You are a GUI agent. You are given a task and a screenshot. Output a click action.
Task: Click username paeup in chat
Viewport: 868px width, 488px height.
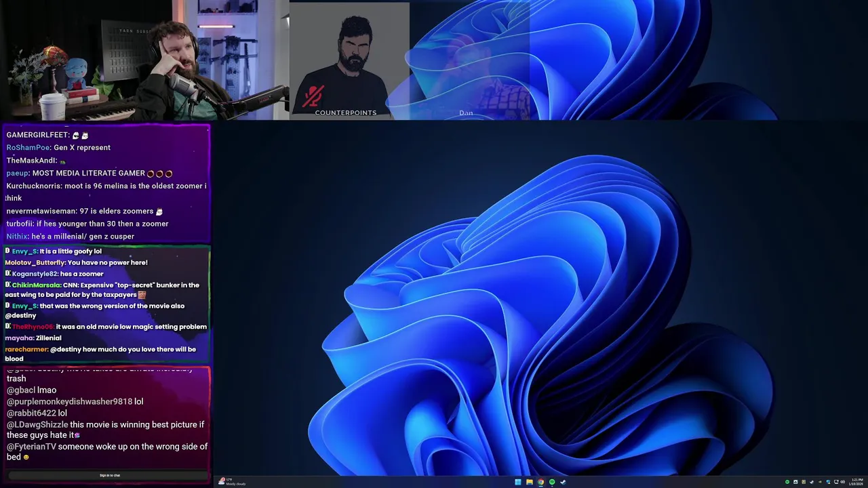[x=18, y=173]
